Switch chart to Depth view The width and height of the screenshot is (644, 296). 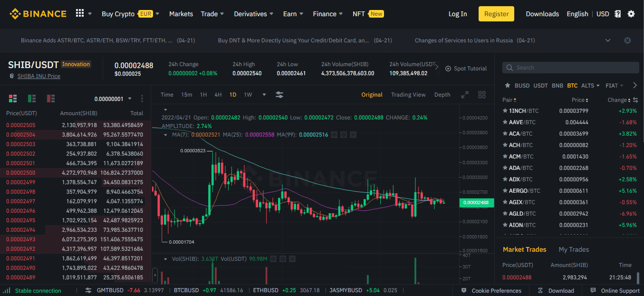pos(442,95)
